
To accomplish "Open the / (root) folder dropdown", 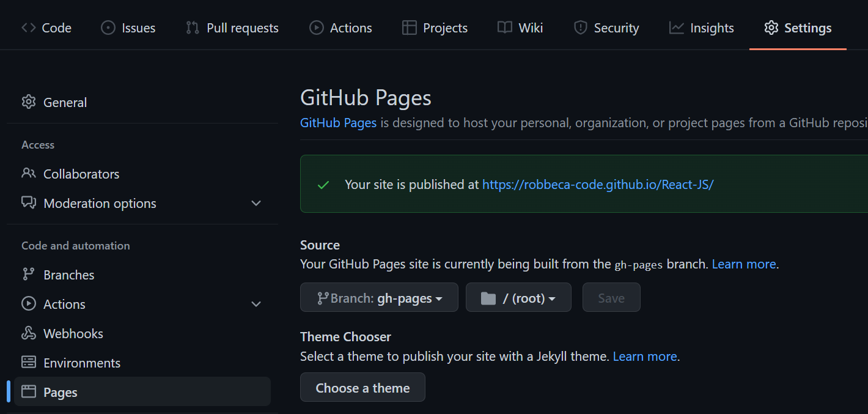I will click(x=518, y=297).
